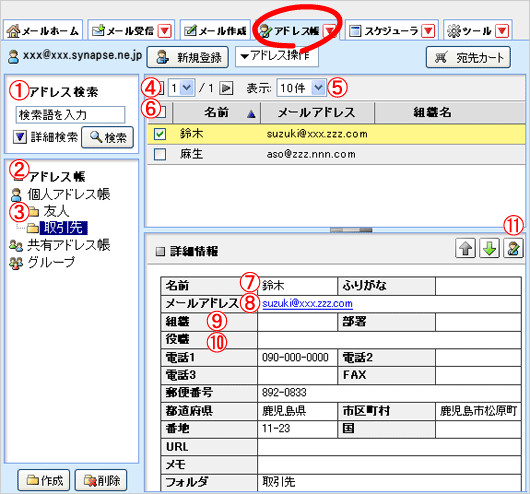Click the 090-000-0000 phone value
The image size is (530, 494).
tap(295, 357)
